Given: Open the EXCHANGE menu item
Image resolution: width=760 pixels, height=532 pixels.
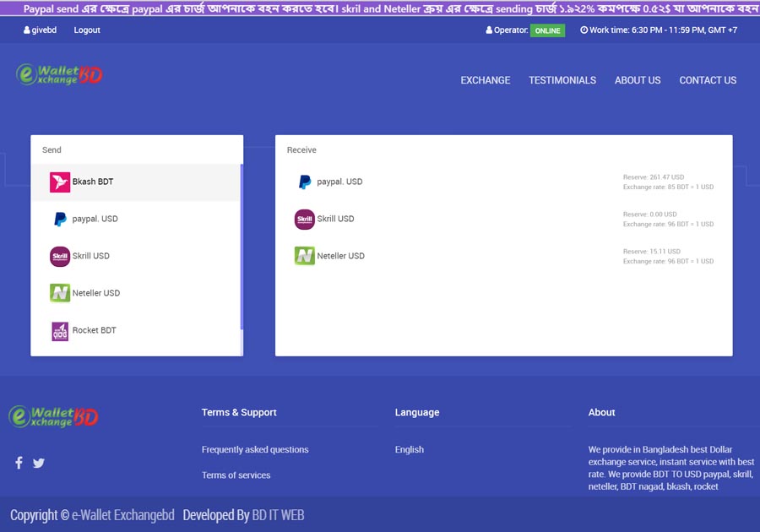Looking at the screenshot, I should click(485, 80).
